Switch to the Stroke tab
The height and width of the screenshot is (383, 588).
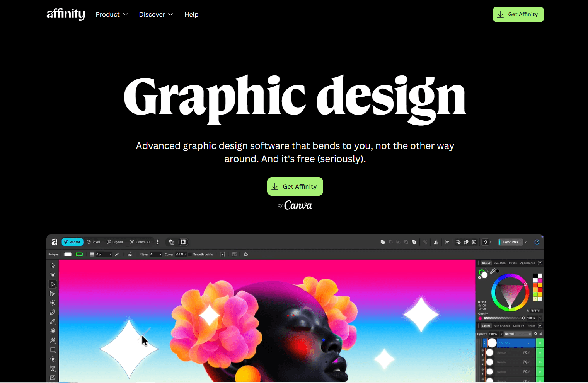[513, 263]
